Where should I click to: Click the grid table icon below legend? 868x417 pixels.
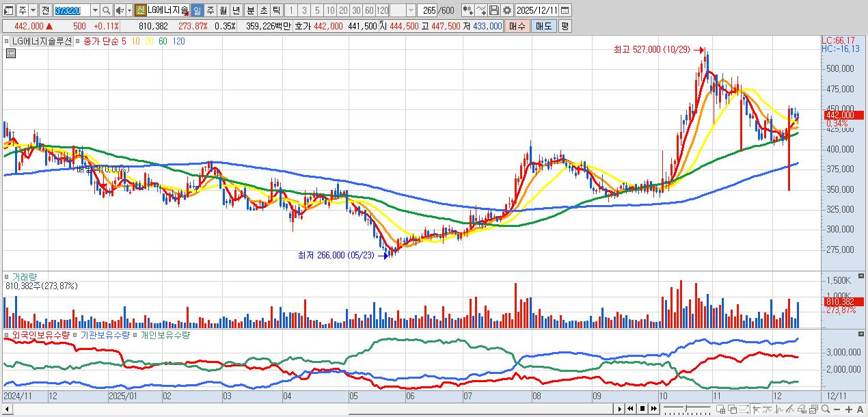(11, 53)
